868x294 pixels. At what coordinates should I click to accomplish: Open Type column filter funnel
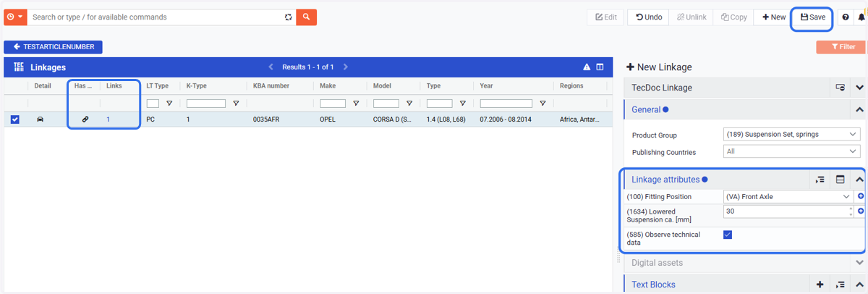(x=462, y=104)
